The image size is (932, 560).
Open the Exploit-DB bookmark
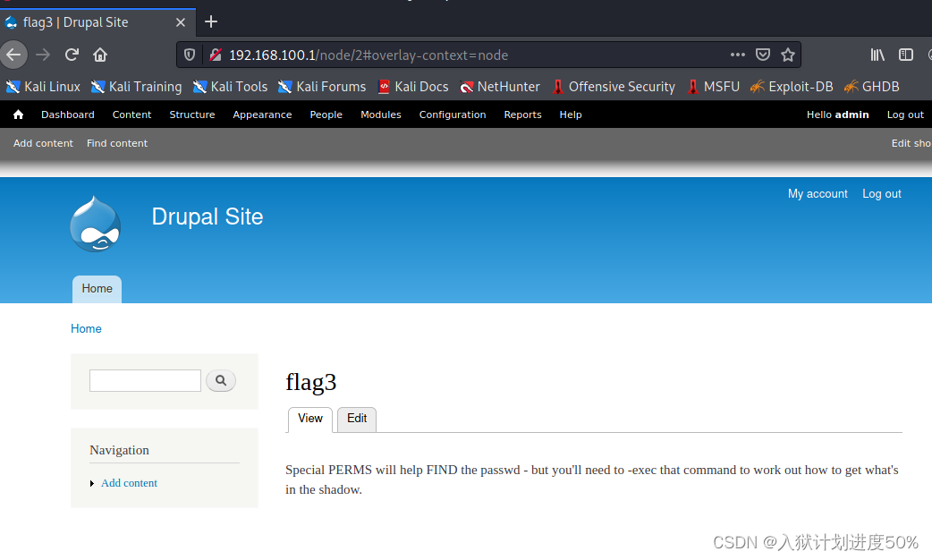[x=792, y=87]
